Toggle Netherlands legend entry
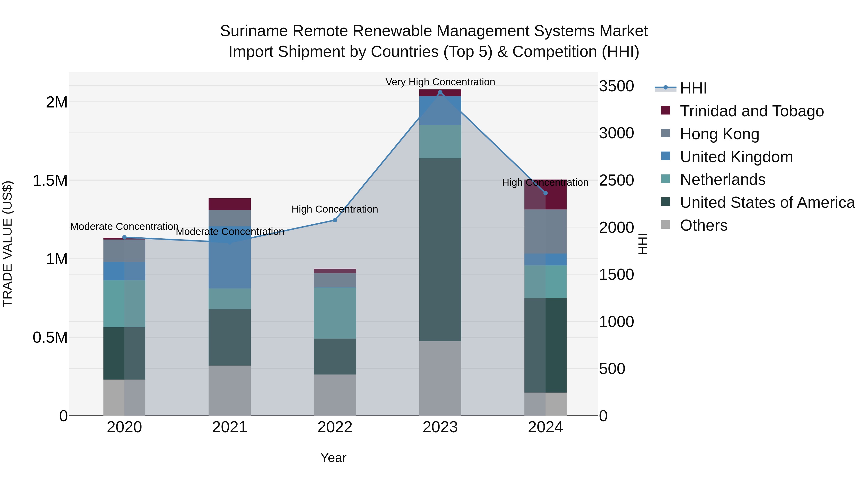This screenshot has height=488, width=868. pos(713,180)
